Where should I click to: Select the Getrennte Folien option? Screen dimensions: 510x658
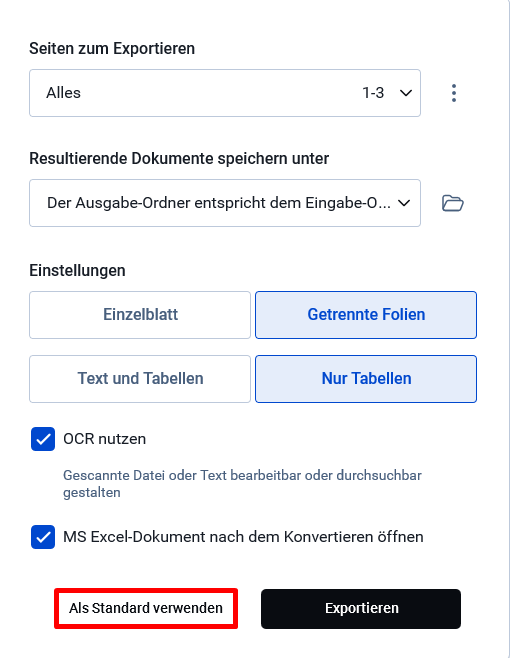(366, 315)
